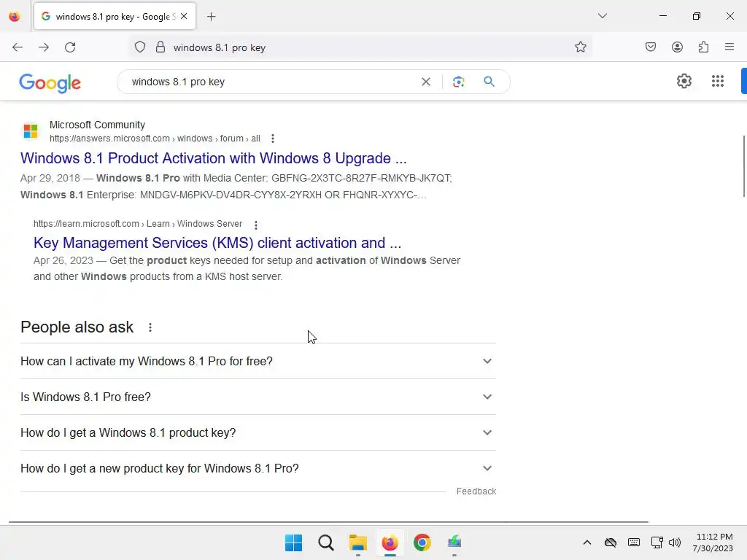This screenshot has height=560, width=747.
Task: Go forward with the browser forward arrow
Action: click(44, 47)
